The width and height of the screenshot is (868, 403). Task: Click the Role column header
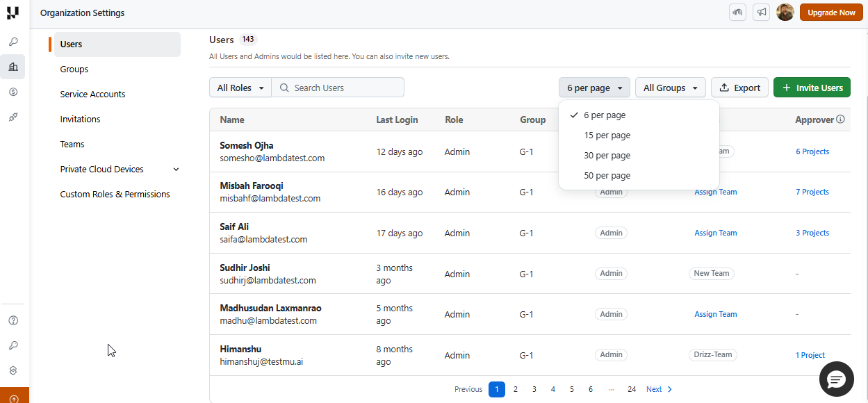tap(454, 120)
